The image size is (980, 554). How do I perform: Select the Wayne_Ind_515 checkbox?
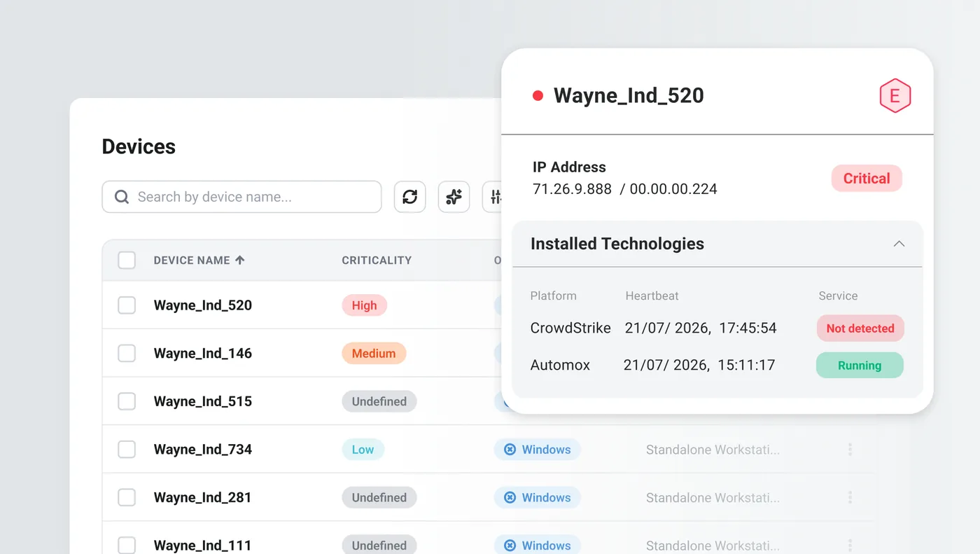tap(127, 401)
